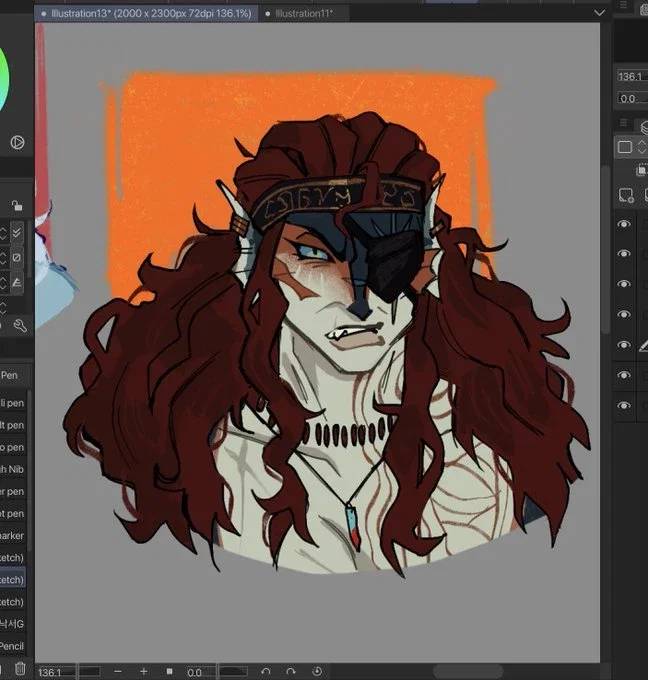This screenshot has height=680, width=648.
Task: Select the 'arker' marker sub tool
Action: click(13, 536)
